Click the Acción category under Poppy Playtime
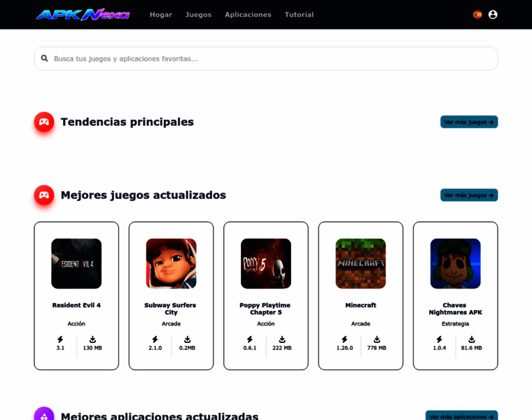 click(x=266, y=323)
